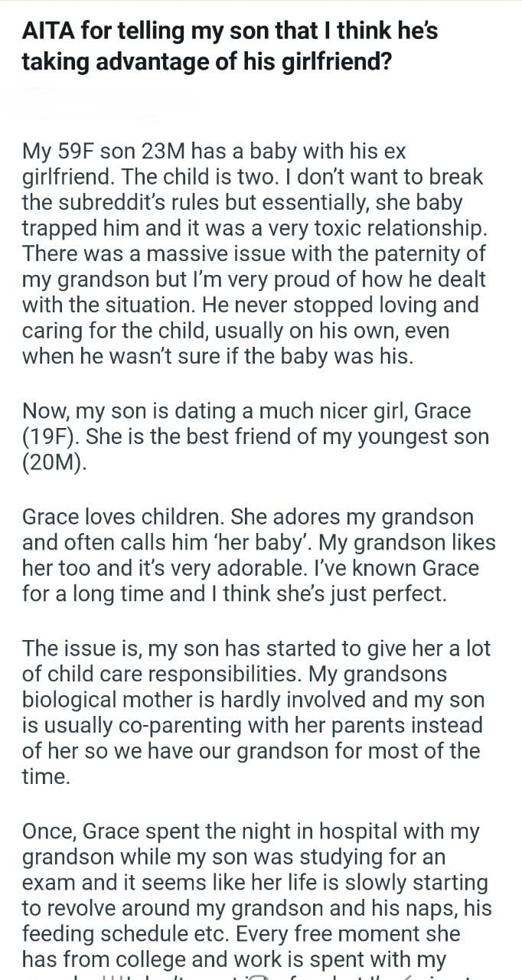Click the paragraph beginning 'Now, my son is dating'
522x980 pixels.
(x=253, y=436)
